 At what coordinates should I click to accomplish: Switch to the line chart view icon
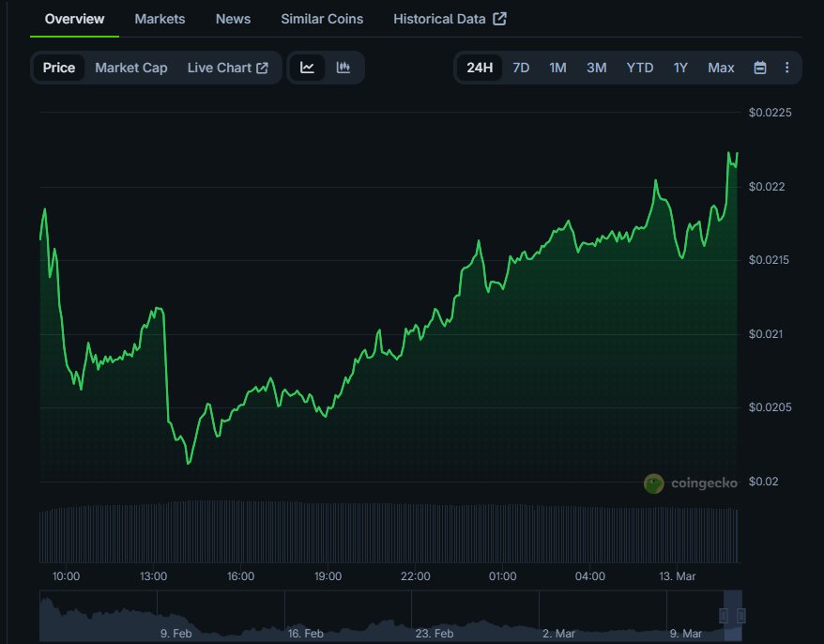point(307,68)
